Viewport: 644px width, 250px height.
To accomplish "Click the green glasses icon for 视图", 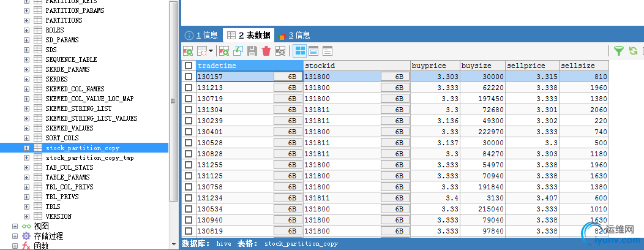I will (x=26, y=226).
